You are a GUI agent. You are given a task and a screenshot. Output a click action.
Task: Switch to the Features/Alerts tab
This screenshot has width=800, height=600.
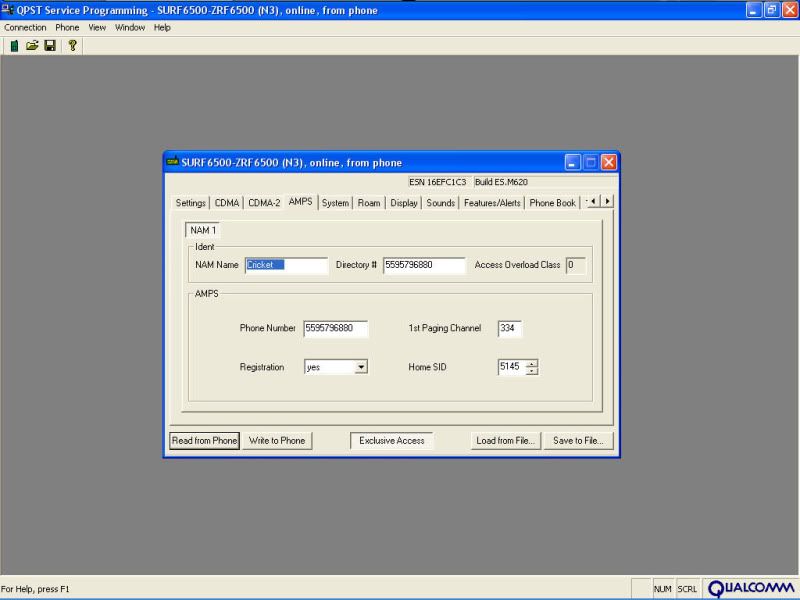coord(492,203)
